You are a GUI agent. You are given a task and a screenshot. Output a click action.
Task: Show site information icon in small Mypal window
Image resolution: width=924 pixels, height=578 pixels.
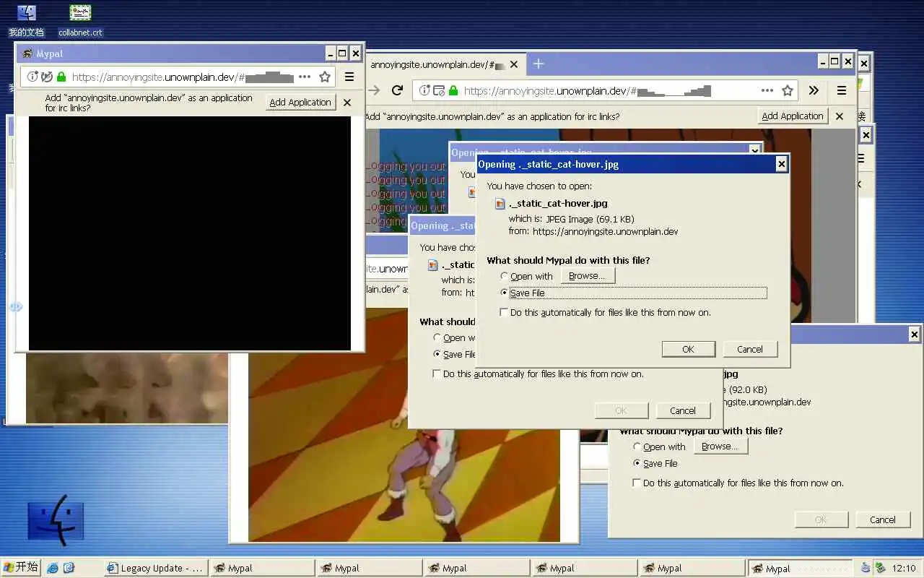click(x=32, y=77)
